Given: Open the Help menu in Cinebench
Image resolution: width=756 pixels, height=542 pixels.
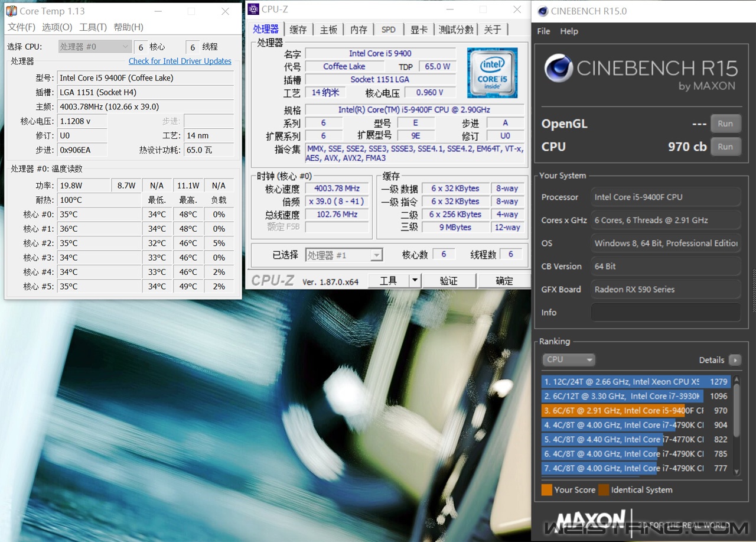Looking at the screenshot, I should coord(569,31).
